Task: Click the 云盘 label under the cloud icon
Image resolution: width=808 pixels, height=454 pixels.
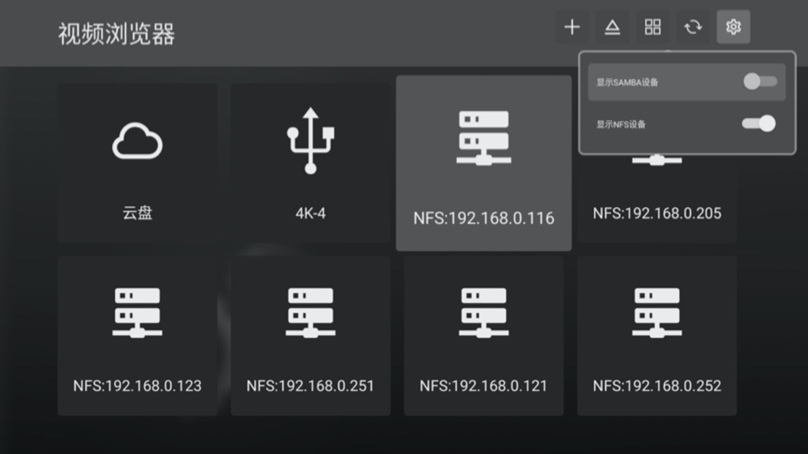Action: click(x=137, y=214)
